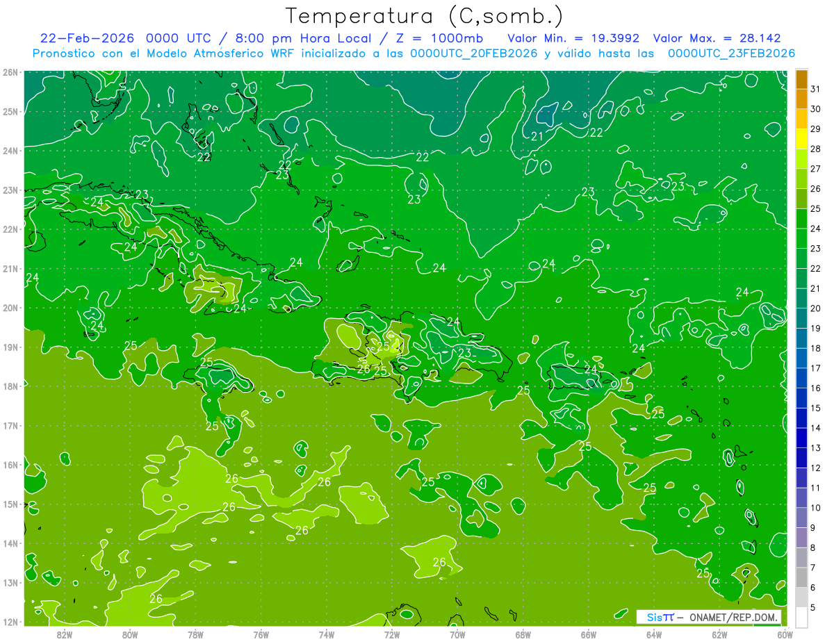This screenshot has height=644, width=834.
Task: Click the 66W longitude axis label
Action: [x=588, y=634]
